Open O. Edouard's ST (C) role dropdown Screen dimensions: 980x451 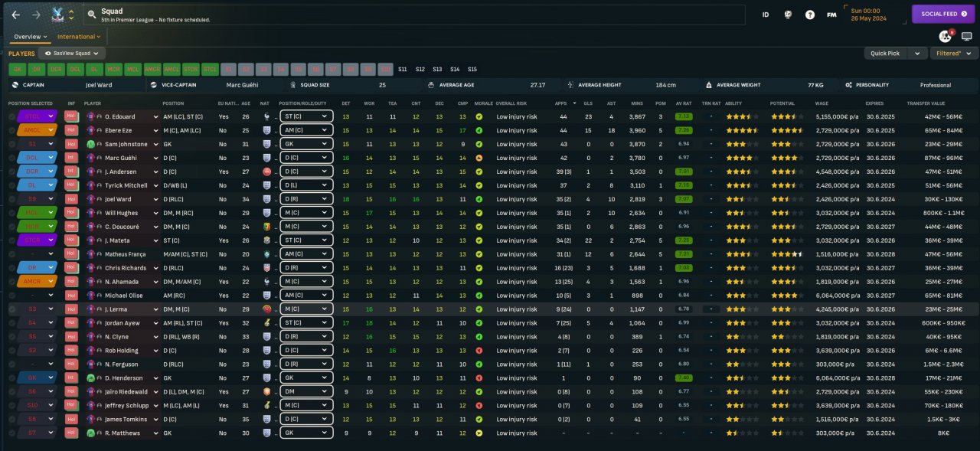point(306,116)
